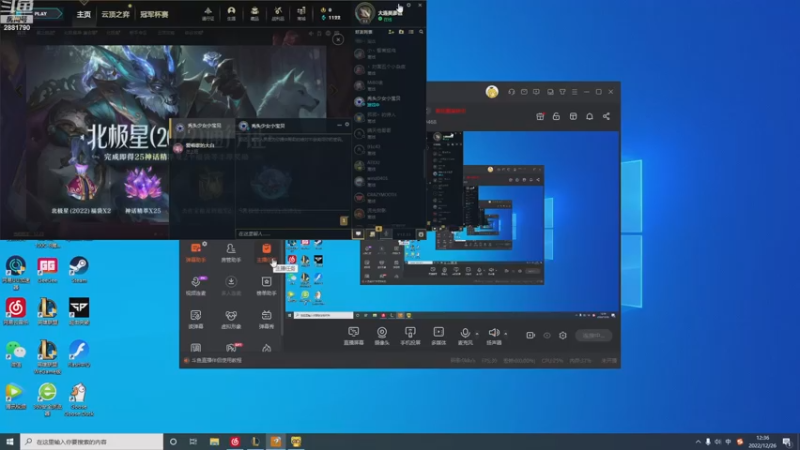Image resolution: width=800 pixels, height=450 pixels.
Task: Open streaming app settings gear near start button
Action: point(563,335)
